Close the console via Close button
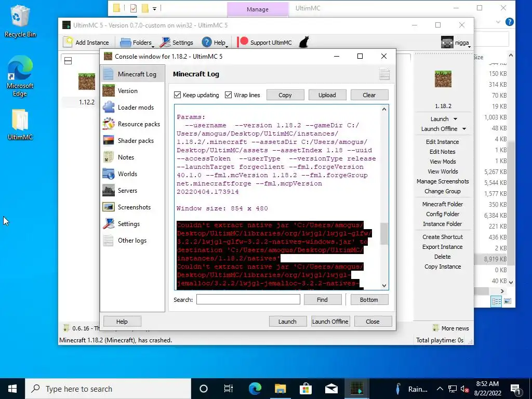Screen dimensions: 532x399 (x=373, y=321)
